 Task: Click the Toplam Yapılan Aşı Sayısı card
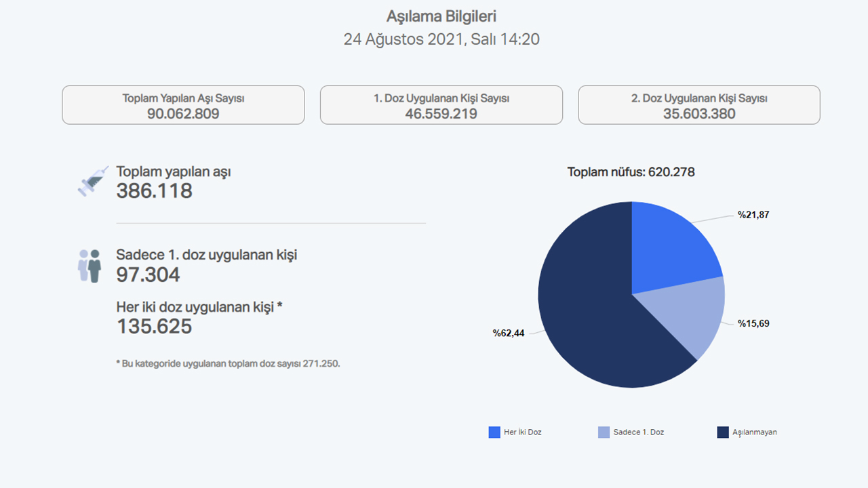[x=183, y=105]
